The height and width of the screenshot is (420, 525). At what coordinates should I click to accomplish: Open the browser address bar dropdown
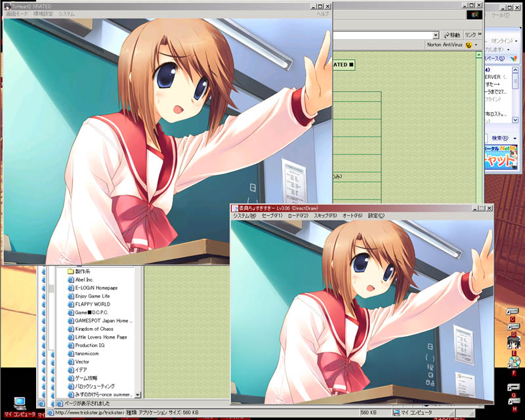click(436, 35)
